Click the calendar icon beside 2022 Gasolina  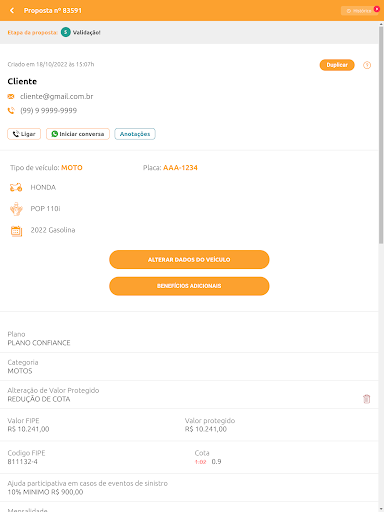(16, 231)
